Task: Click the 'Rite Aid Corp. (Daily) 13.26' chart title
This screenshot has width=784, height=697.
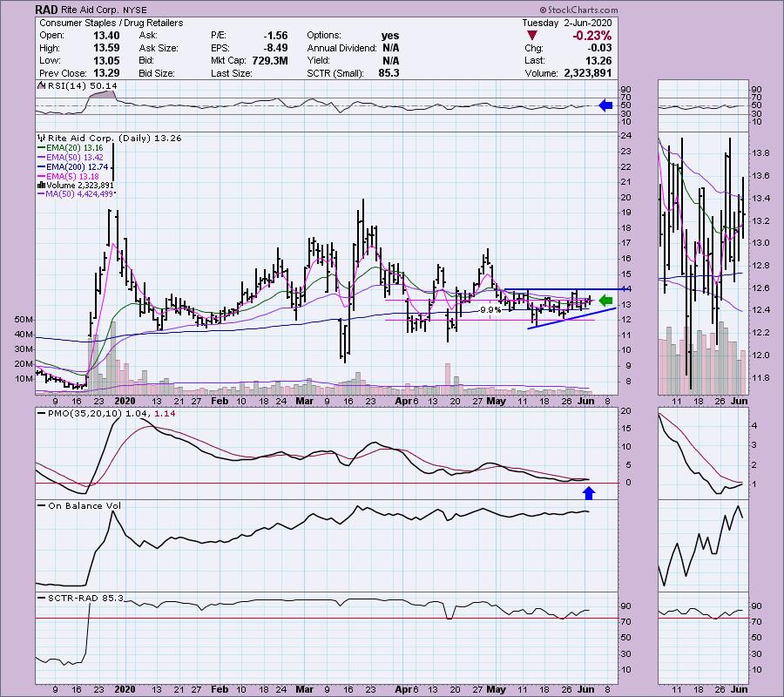Action: 114,138
